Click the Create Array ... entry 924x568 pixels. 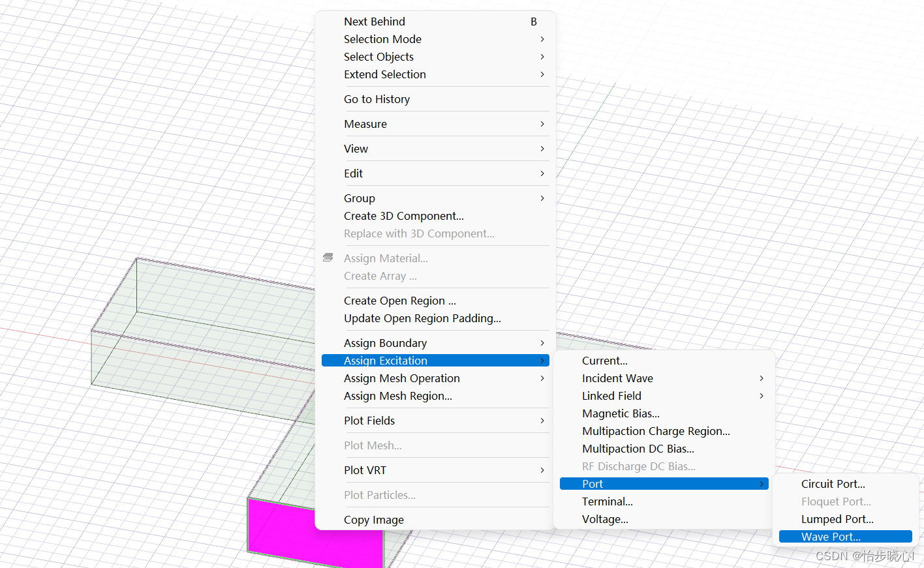[x=435, y=276]
